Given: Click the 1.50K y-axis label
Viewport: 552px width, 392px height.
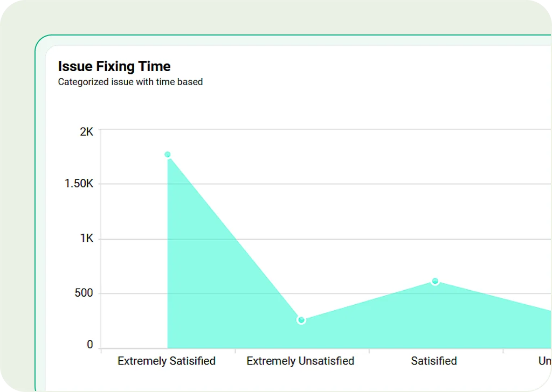Looking at the screenshot, I should pyautogui.click(x=79, y=184).
